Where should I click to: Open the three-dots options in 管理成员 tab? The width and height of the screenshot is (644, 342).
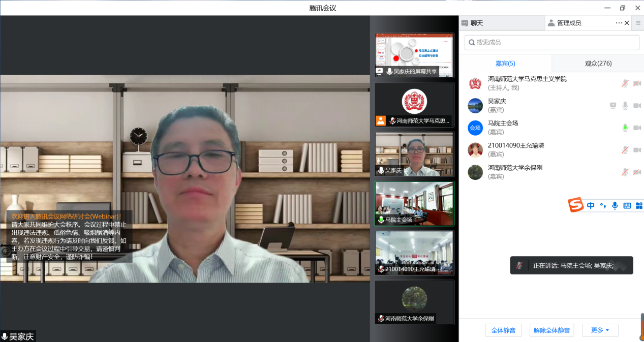(x=619, y=23)
